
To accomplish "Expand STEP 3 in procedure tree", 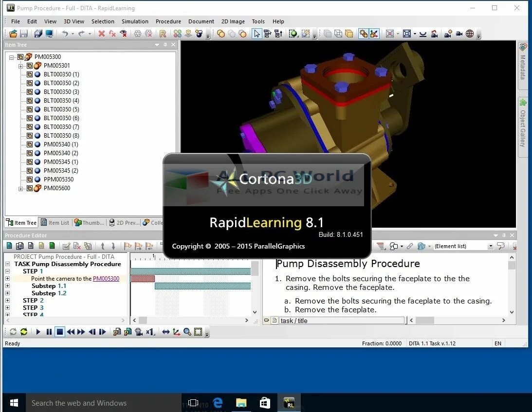I will [x=7, y=307].
